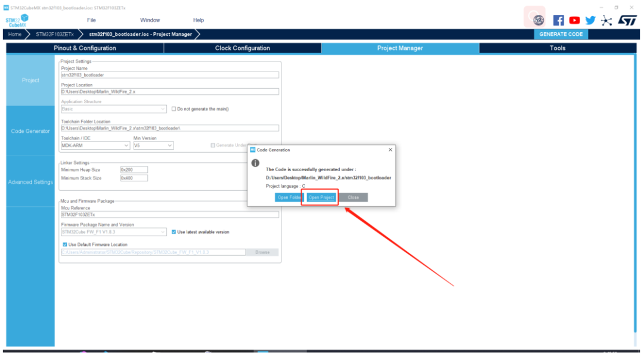Switch to the Tools tab
The width and height of the screenshot is (644, 356).
558,48
